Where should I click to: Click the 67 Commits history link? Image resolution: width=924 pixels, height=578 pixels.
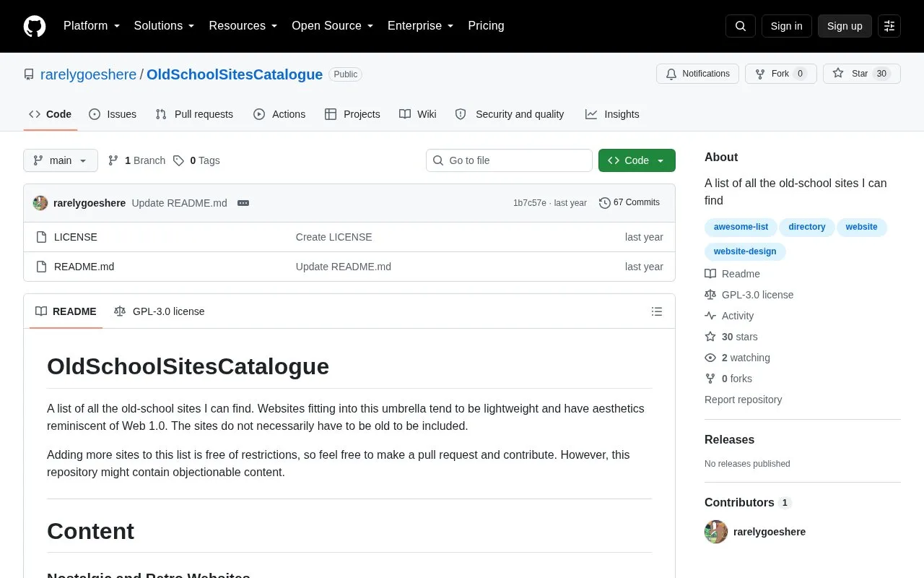tap(629, 203)
